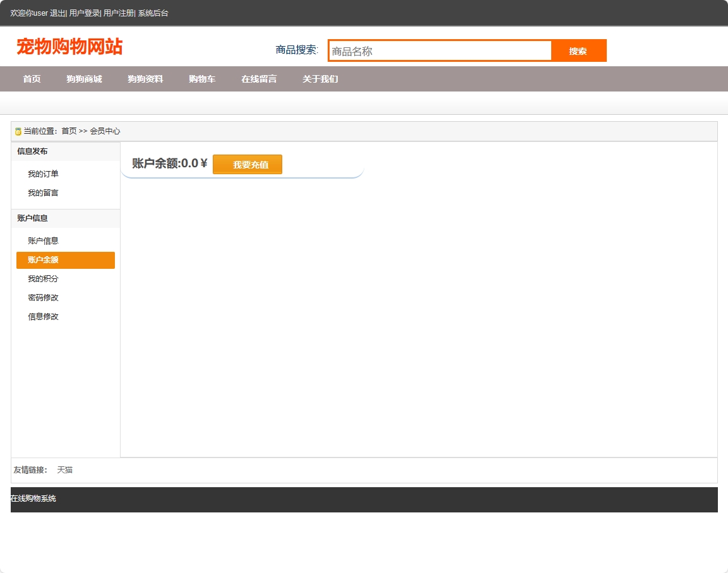Click the 商品搜索 label
Viewport: 728px width, 573px height.
coord(297,50)
